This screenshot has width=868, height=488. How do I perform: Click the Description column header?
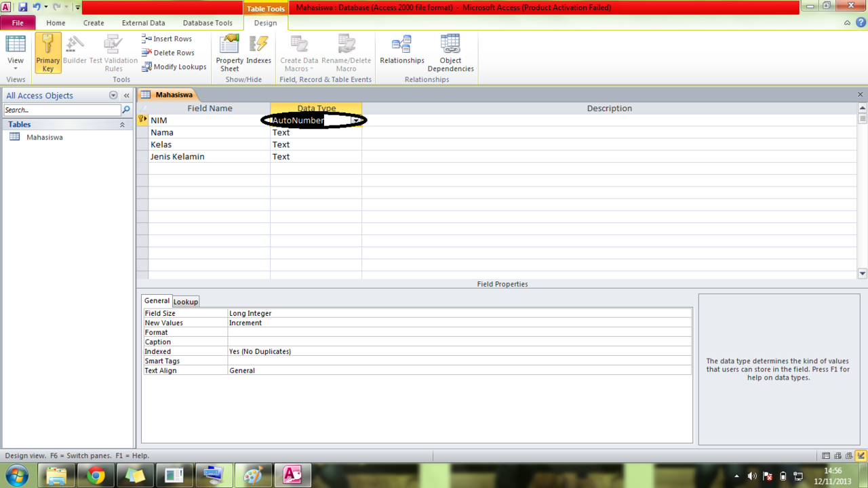click(x=609, y=108)
